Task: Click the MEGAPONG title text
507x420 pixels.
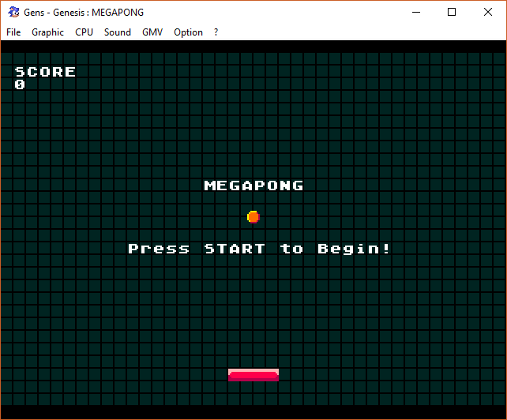Action: [253, 186]
